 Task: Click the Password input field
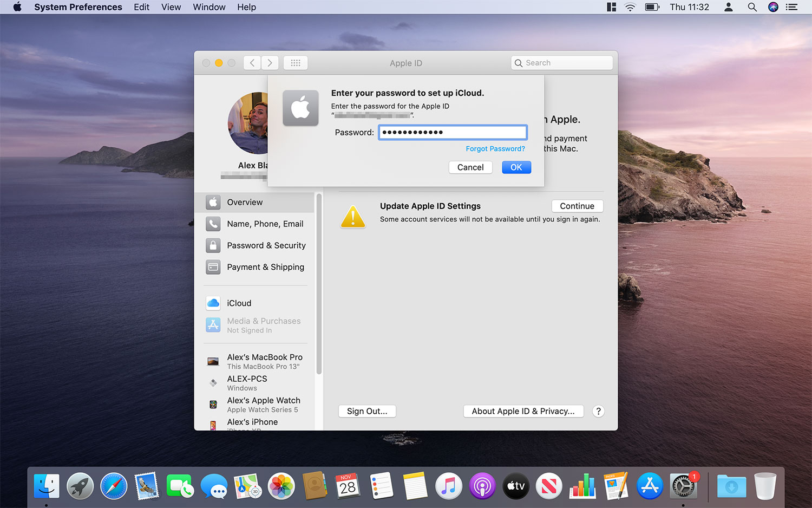453,132
